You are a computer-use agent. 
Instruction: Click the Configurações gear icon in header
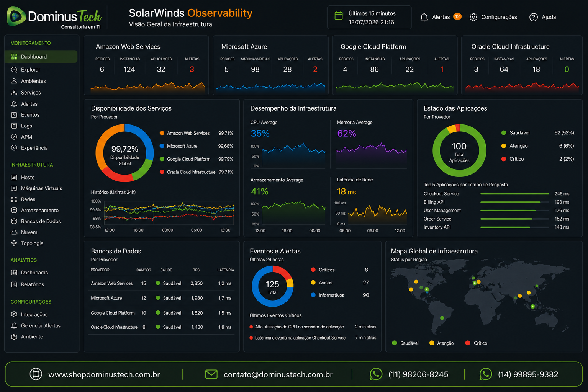click(473, 17)
